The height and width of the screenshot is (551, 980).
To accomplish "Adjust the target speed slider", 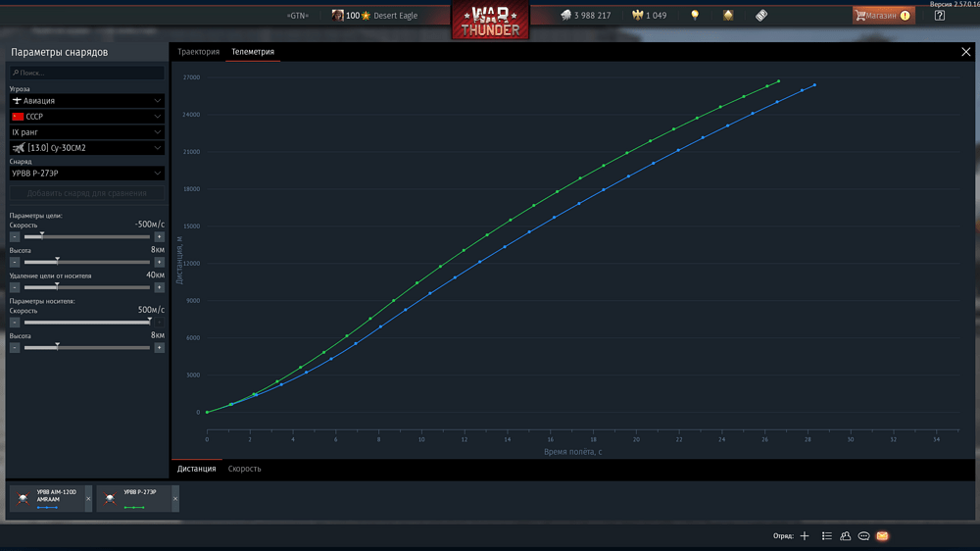I will point(87,237).
